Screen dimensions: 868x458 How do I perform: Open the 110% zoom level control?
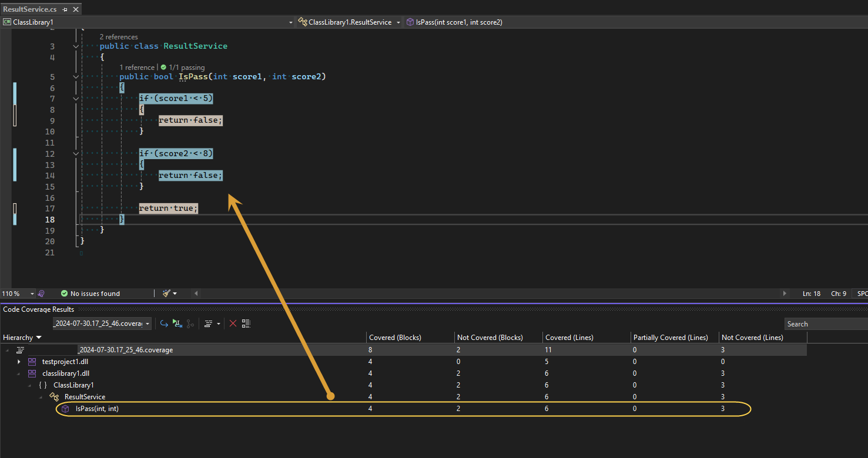[18, 293]
